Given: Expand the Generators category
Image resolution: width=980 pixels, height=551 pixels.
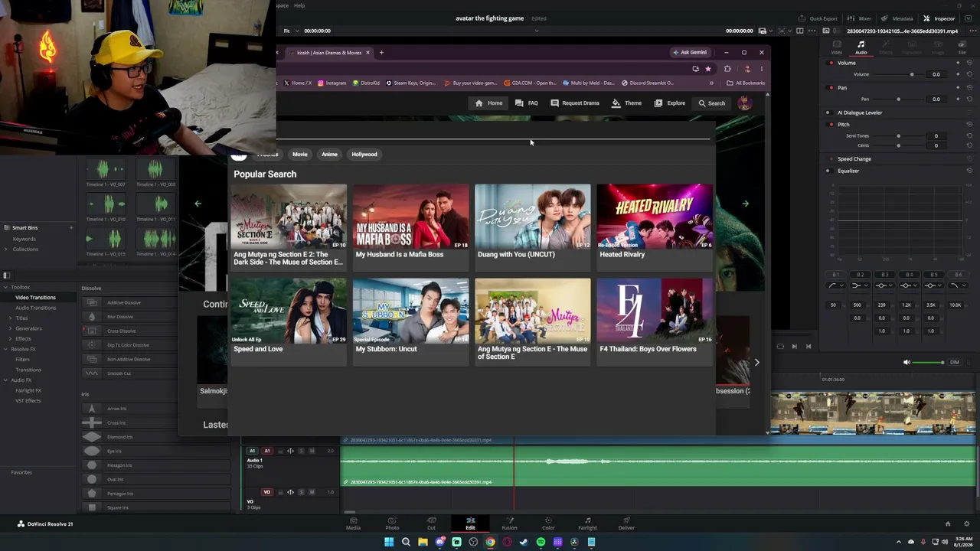Looking at the screenshot, I should (x=11, y=328).
